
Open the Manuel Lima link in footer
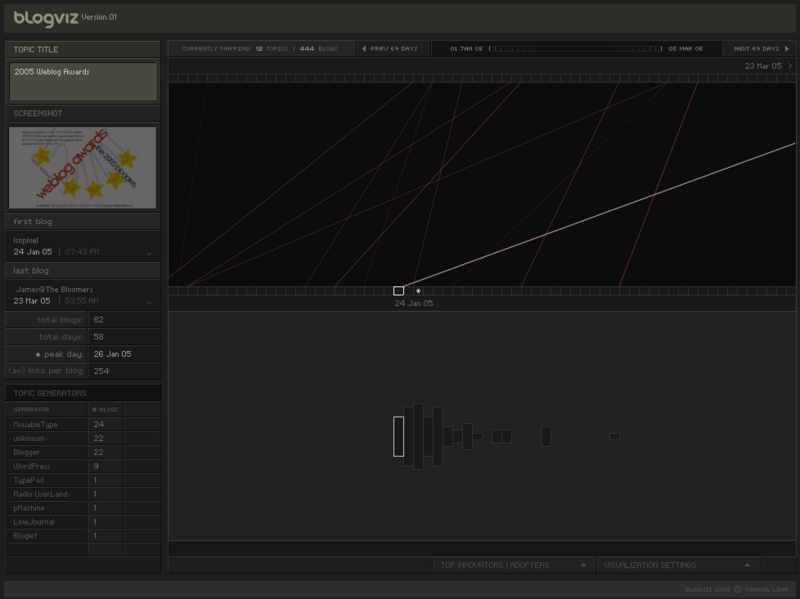pyautogui.click(x=765, y=589)
